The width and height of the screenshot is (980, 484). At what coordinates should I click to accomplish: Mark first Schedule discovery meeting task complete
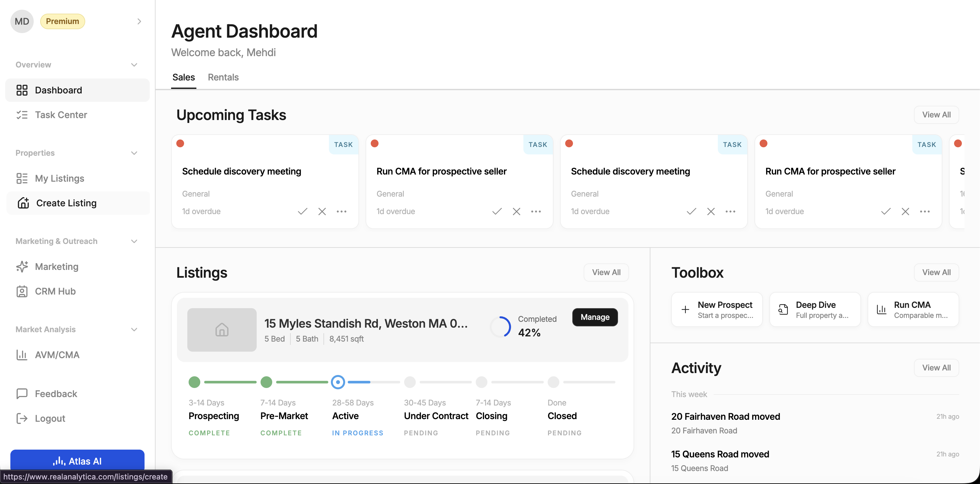coord(302,212)
